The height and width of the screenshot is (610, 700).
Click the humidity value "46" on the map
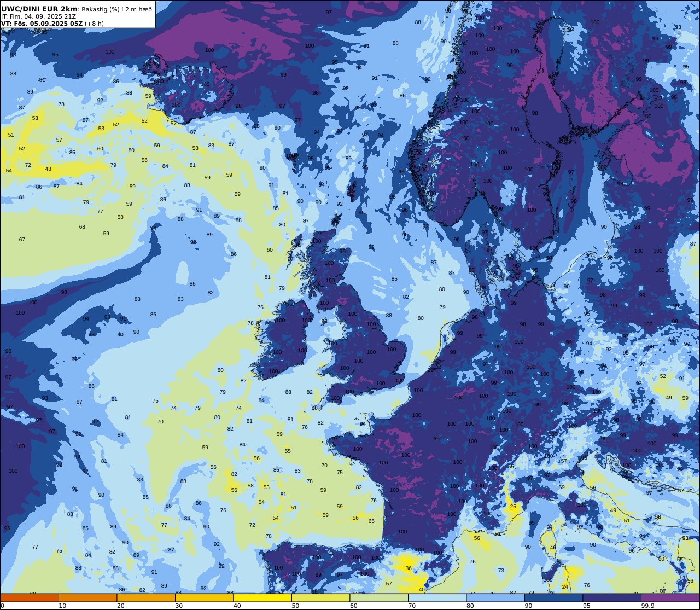pos(553,547)
